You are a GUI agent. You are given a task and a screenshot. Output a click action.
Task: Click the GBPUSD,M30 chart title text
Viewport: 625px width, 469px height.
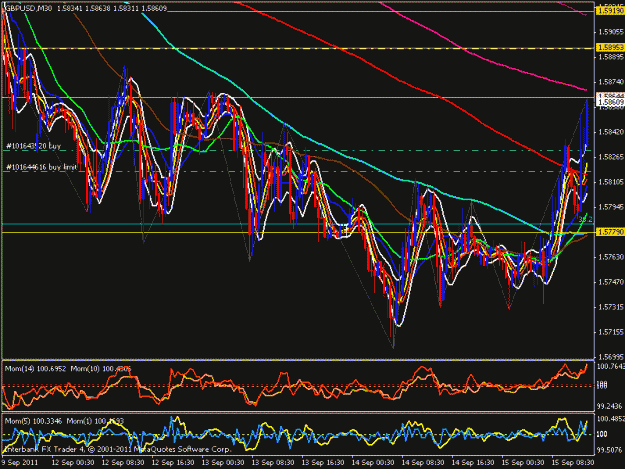coord(28,8)
